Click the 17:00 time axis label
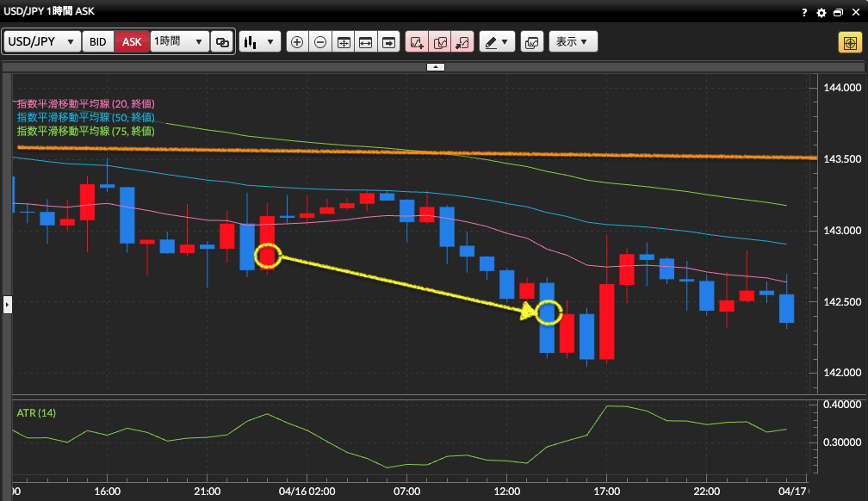The height and width of the screenshot is (501, 868). click(x=607, y=491)
